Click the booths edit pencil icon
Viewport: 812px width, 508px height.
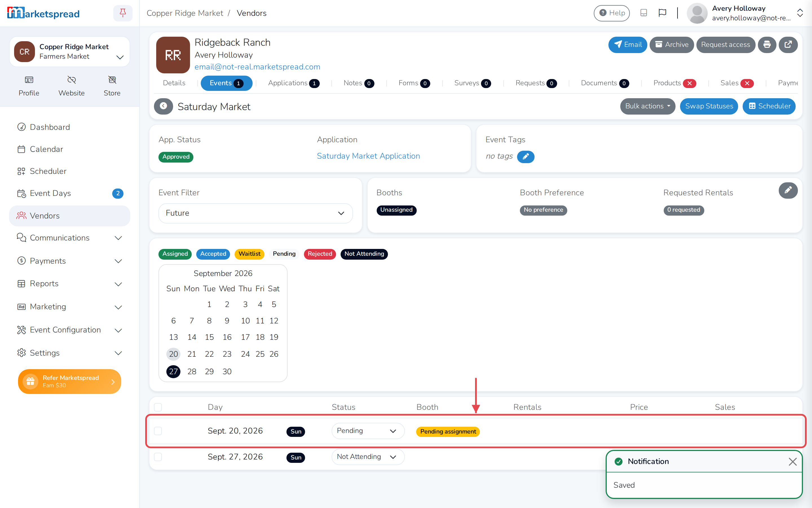click(788, 190)
